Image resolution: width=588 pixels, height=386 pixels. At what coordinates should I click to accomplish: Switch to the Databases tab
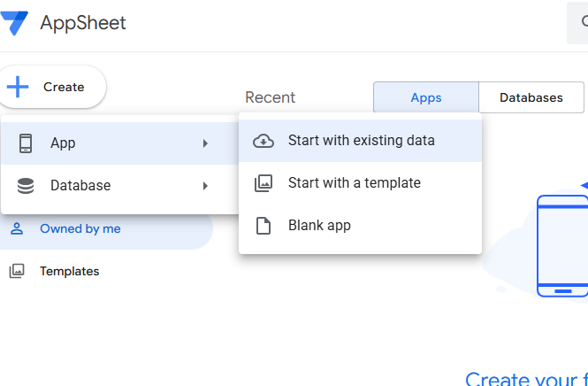tap(531, 97)
